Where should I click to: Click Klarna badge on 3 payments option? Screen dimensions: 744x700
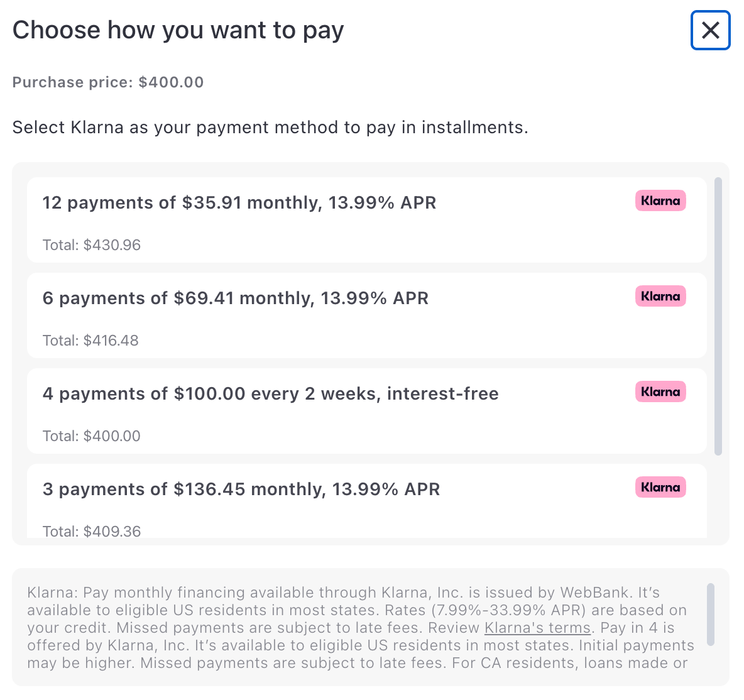point(660,488)
